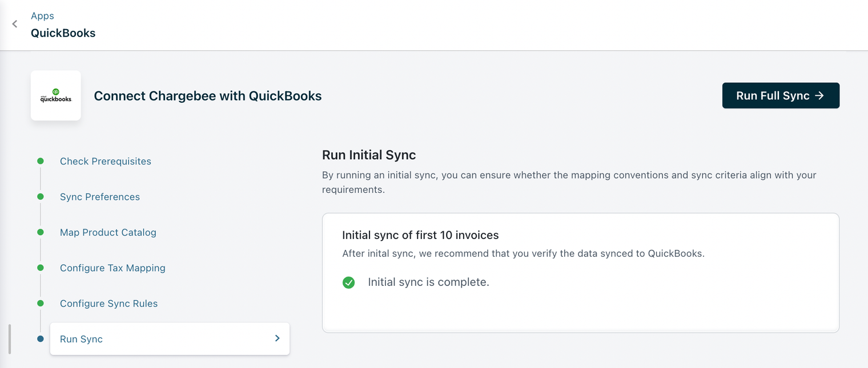Click the back arrow icon
The width and height of the screenshot is (868, 368).
[15, 24]
